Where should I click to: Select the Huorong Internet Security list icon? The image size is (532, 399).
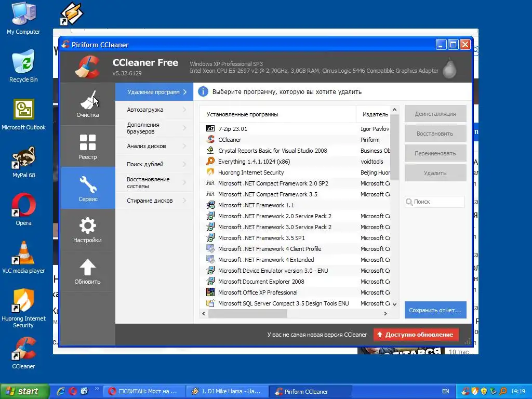210,172
